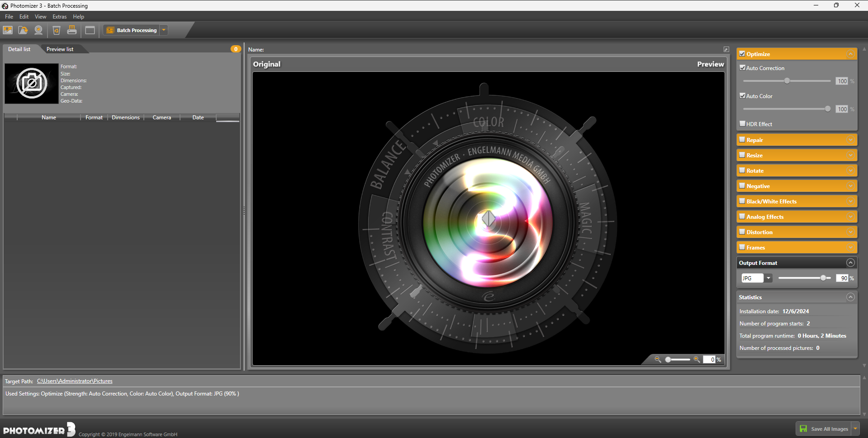The image size is (868, 438).
Task: Click the zoom in magnifier icon
Action: click(x=697, y=359)
